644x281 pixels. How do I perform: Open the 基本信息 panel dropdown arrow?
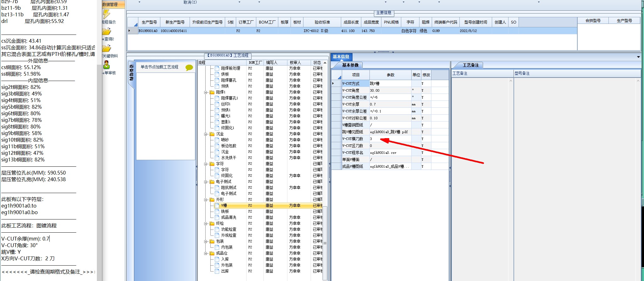pos(638,57)
